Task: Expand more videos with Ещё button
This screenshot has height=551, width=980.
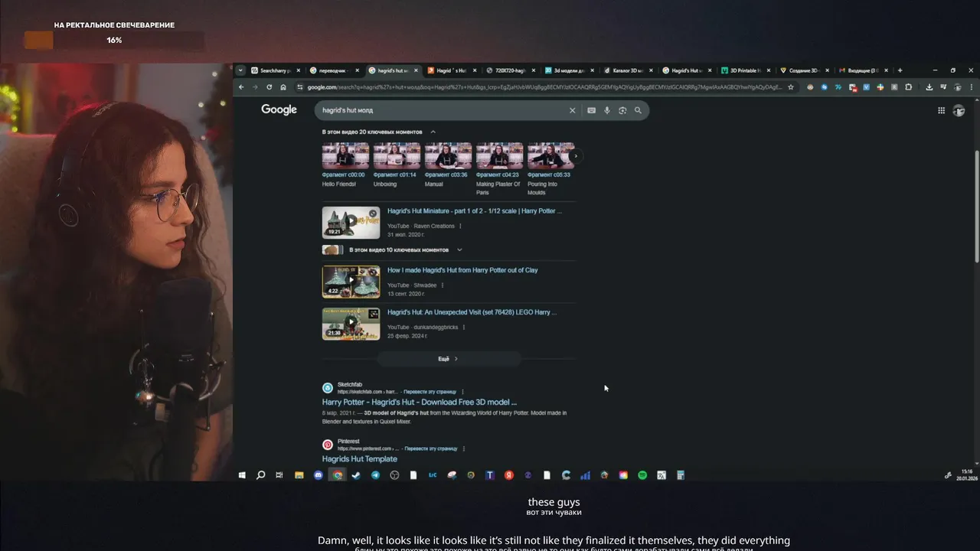Action: [449, 359]
